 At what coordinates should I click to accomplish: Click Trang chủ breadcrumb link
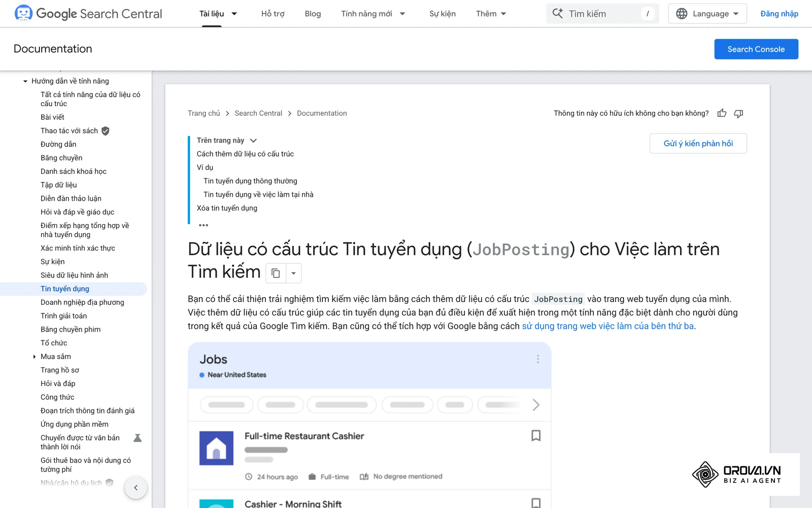click(x=204, y=113)
